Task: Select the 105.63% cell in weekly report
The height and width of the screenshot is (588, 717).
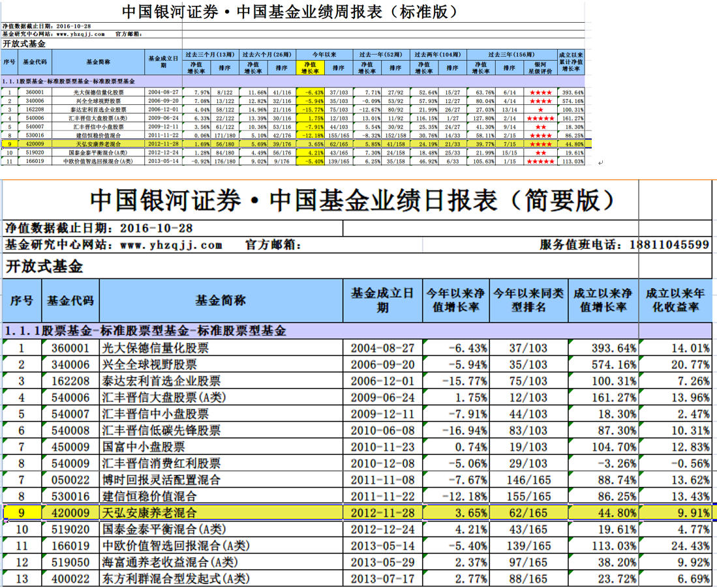Action: (481, 161)
